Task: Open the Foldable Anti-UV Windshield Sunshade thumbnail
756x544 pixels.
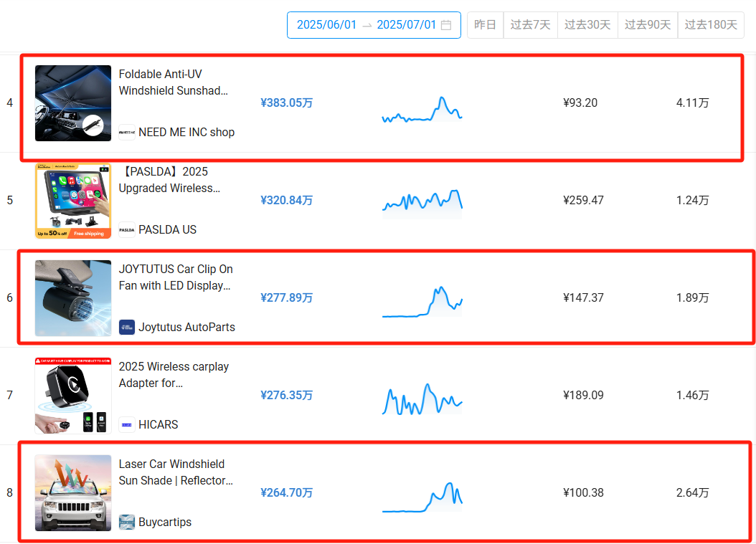Action: (73, 103)
